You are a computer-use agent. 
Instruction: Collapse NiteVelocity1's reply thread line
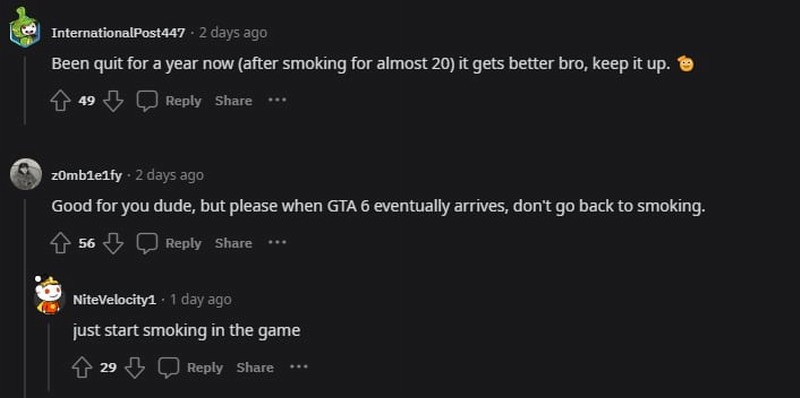tap(48, 357)
